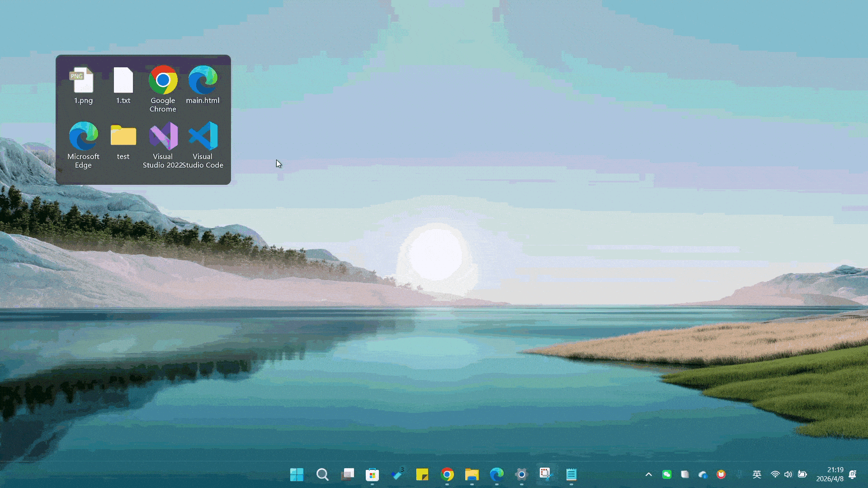Open Microsoft To Do with badge 3
The image size is (868, 488).
[x=397, y=474]
